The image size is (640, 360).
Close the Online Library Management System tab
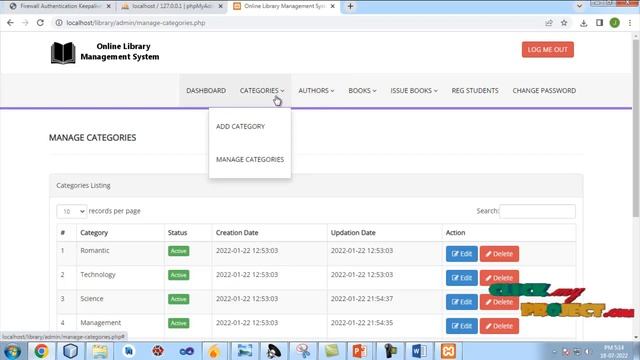tap(333, 6)
